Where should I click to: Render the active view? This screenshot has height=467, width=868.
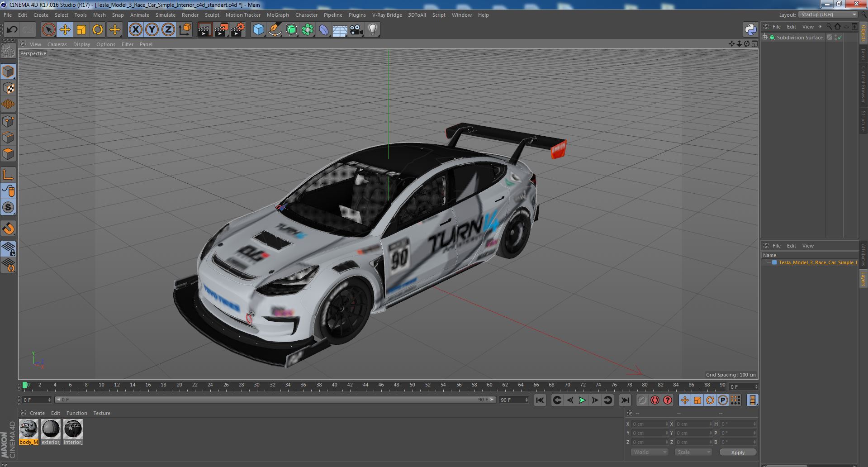[204, 30]
